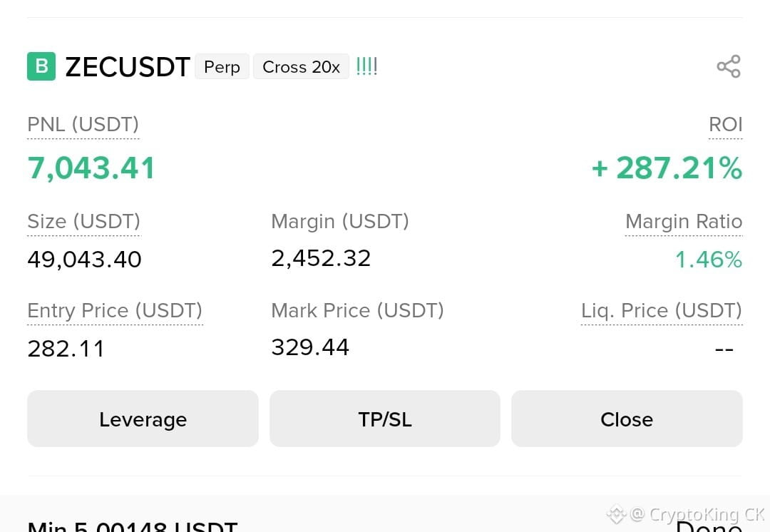Tap the Perp contract tag

pyautogui.click(x=222, y=66)
